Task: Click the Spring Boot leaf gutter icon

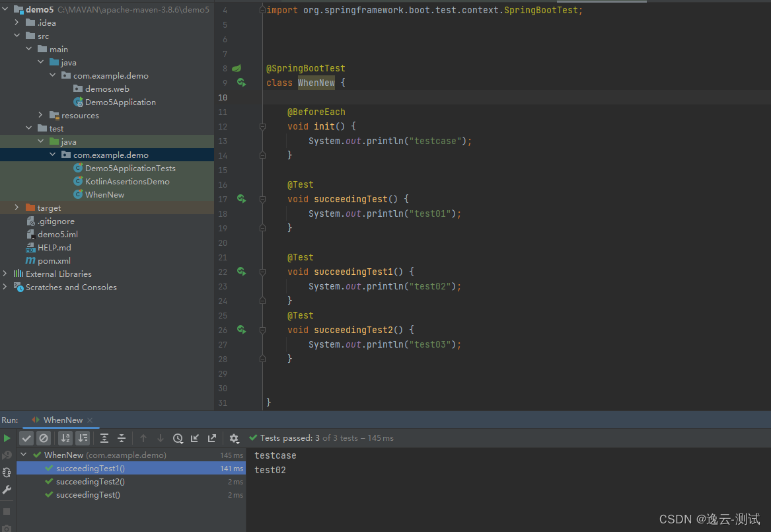Action: (x=237, y=67)
